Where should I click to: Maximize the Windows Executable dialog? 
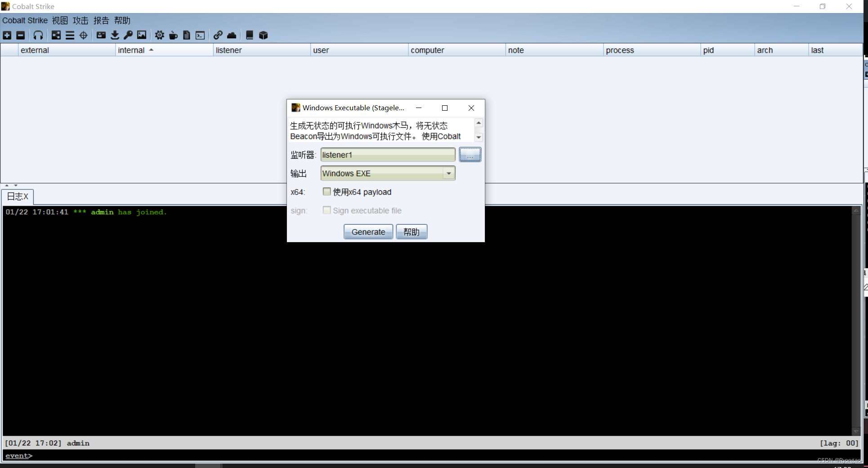click(x=445, y=108)
